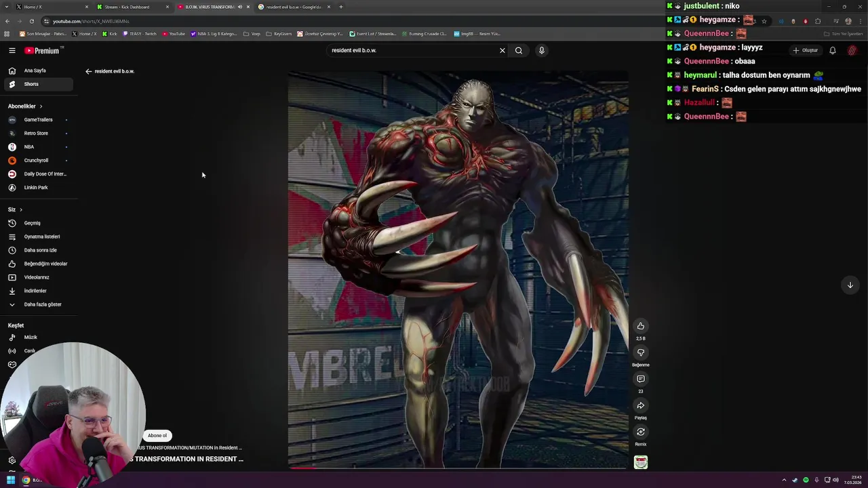
Task: Open Müzik under Keşfet
Action: coord(37,337)
